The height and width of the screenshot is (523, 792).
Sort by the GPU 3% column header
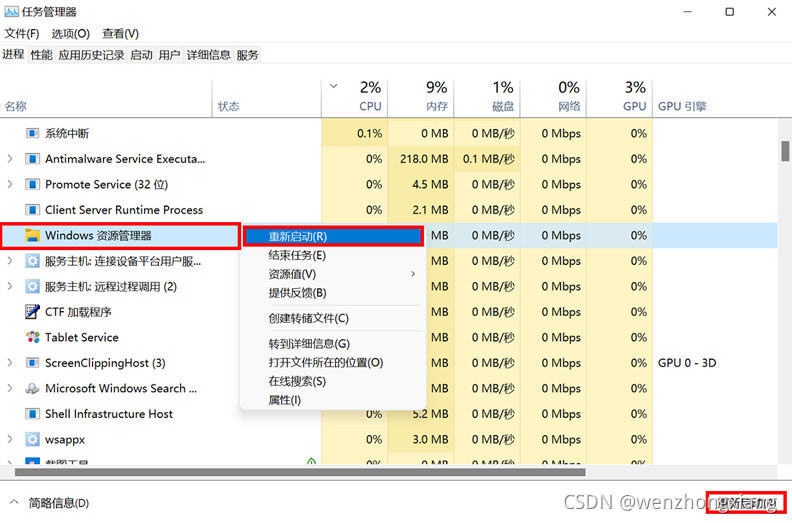(x=620, y=99)
